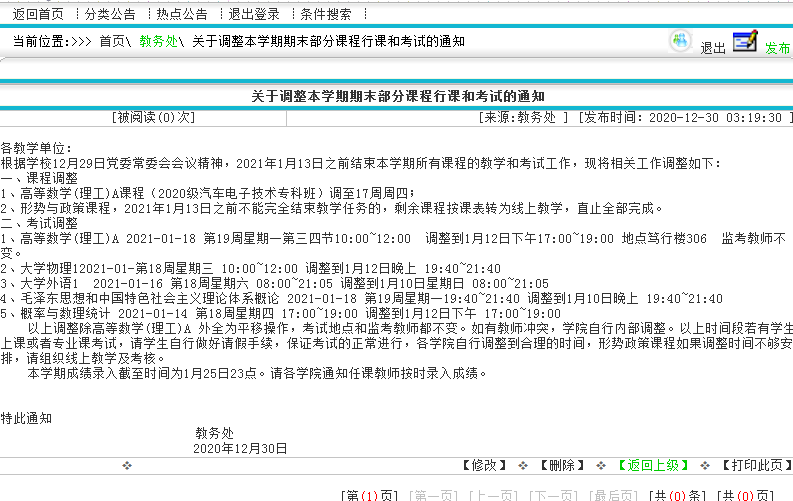Click the diamond icon before 【修改】

coord(126,466)
